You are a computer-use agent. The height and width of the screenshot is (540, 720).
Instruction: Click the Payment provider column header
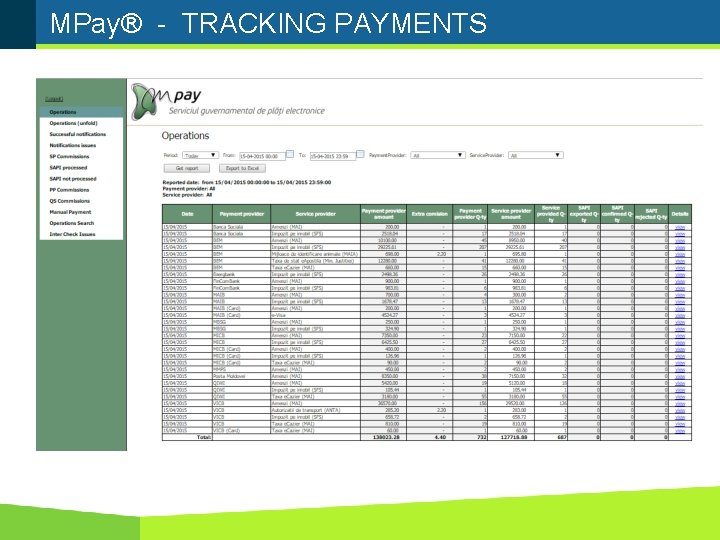coord(242,214)
